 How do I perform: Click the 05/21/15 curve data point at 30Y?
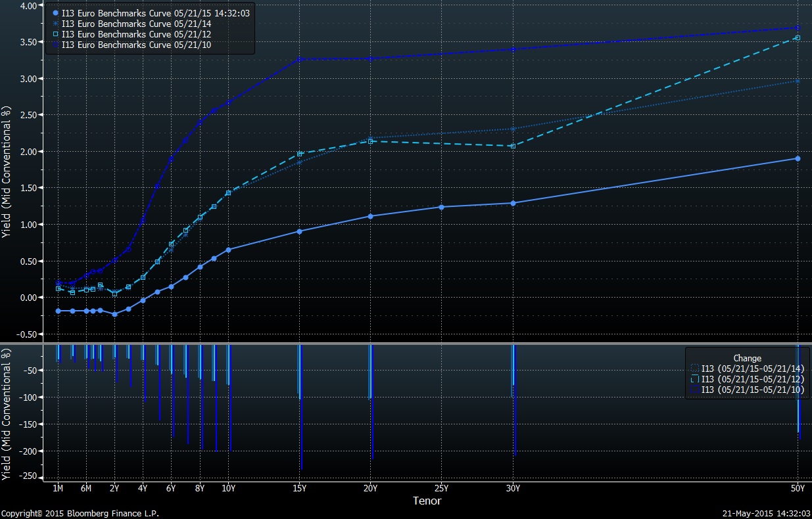(x=513, y=203)
